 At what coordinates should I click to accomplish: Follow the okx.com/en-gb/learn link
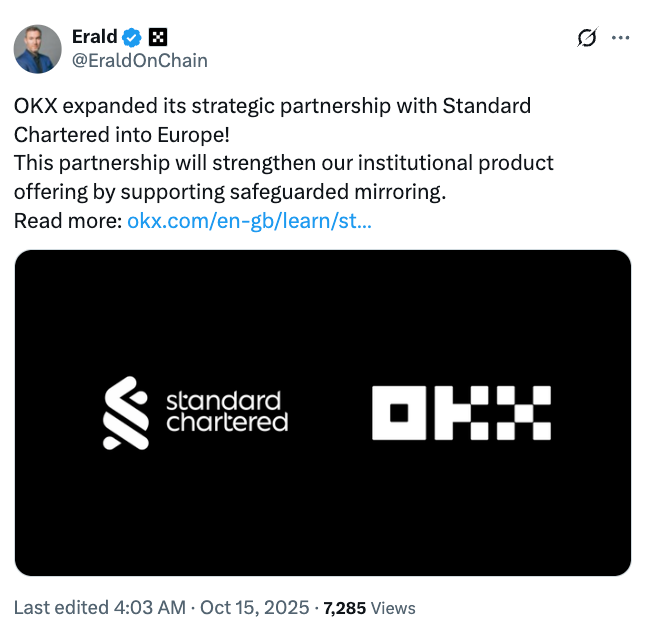(x=249, y=220)
